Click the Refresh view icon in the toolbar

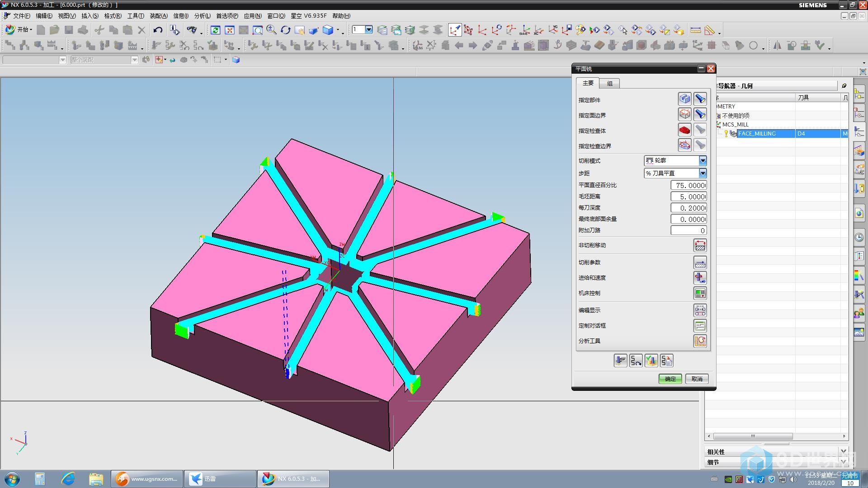pyautogui.click(x=216, y=30)
